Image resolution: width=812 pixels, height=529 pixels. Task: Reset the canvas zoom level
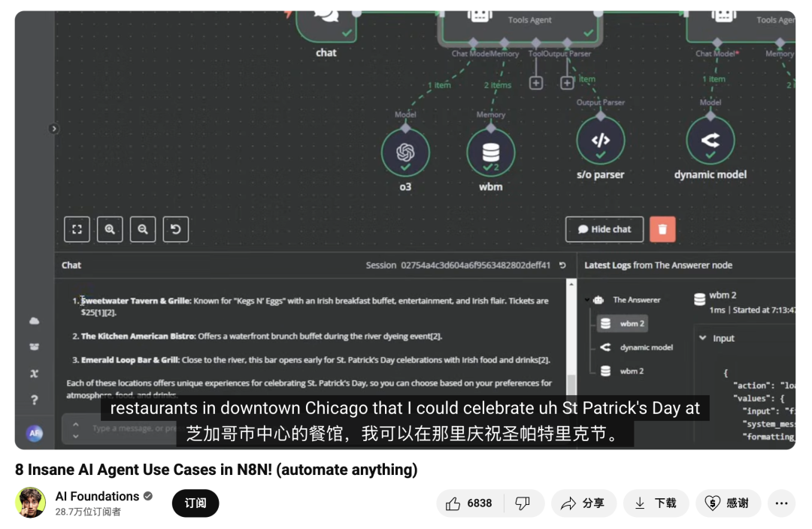point(176,229)
